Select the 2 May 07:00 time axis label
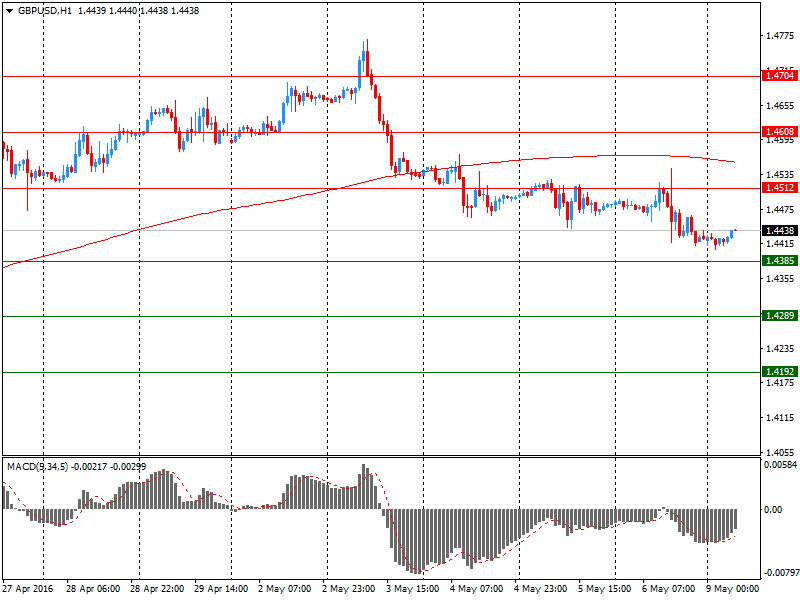The width and height of the screenshot is (800, 600). 284,589
